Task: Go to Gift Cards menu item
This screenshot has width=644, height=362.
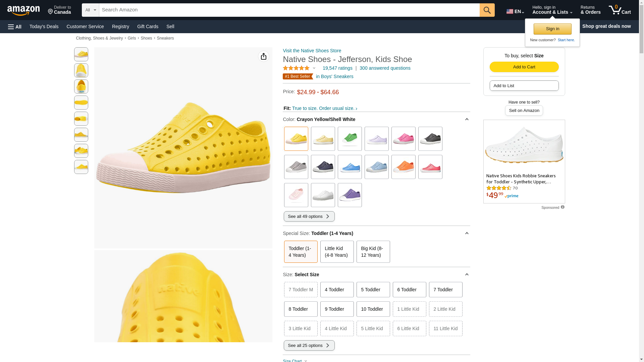Action: [148, 26]
